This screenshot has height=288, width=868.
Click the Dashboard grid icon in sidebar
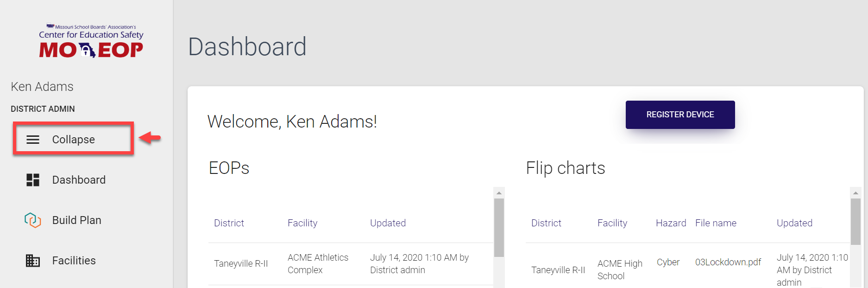33,180
